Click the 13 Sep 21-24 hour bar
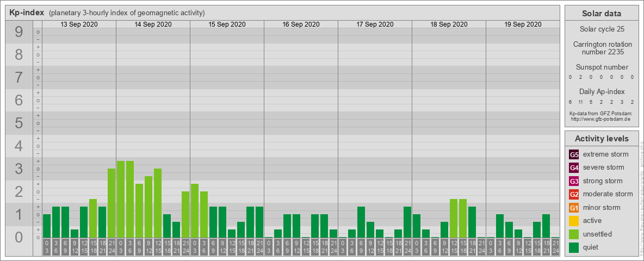 click(x=112, y=203)
